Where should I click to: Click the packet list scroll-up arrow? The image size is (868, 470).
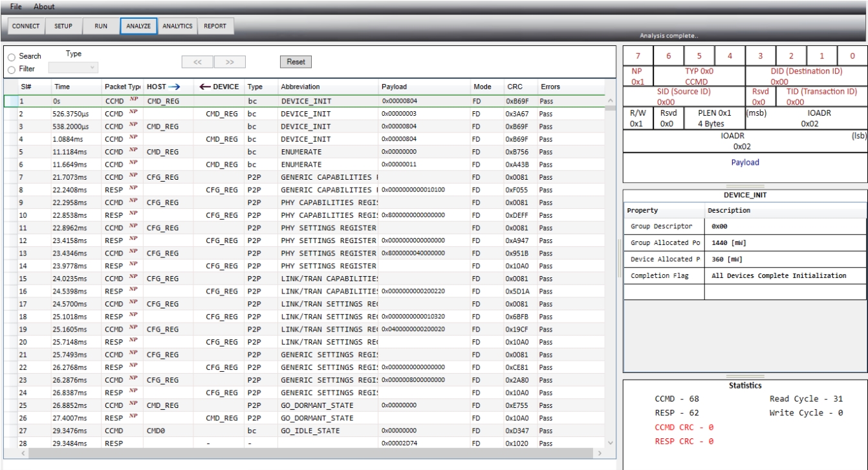pyautogui.click(x=610, y=101)
